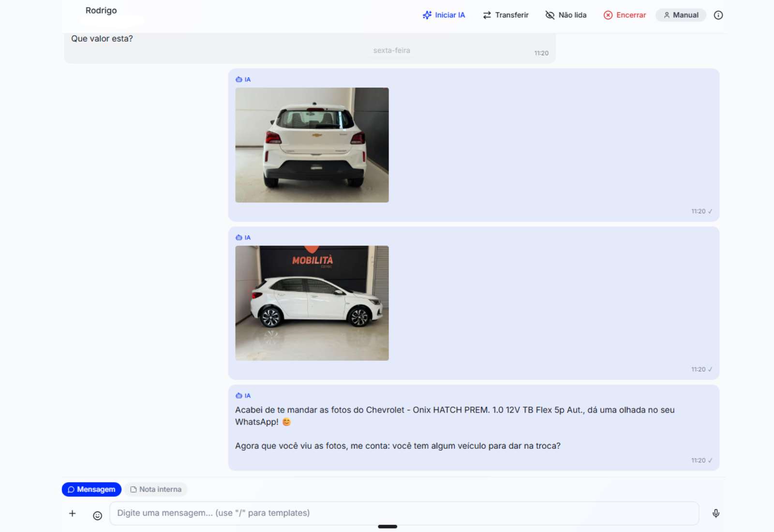Click the contact name Rodrigo
The height and width of the screenshot is (532, 774).
coord(101,11)
